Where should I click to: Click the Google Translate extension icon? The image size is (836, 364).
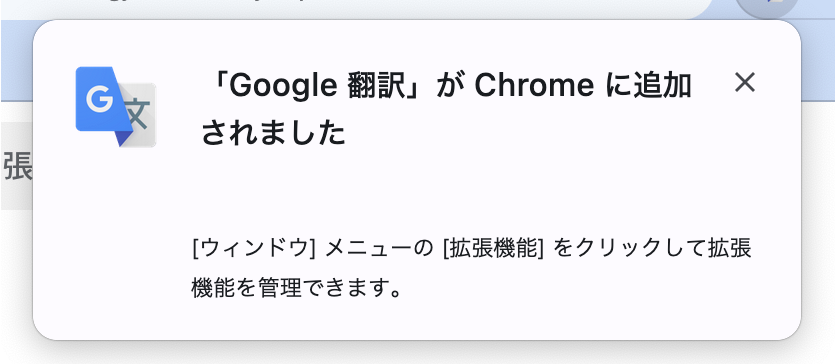(x=116, y=107)
